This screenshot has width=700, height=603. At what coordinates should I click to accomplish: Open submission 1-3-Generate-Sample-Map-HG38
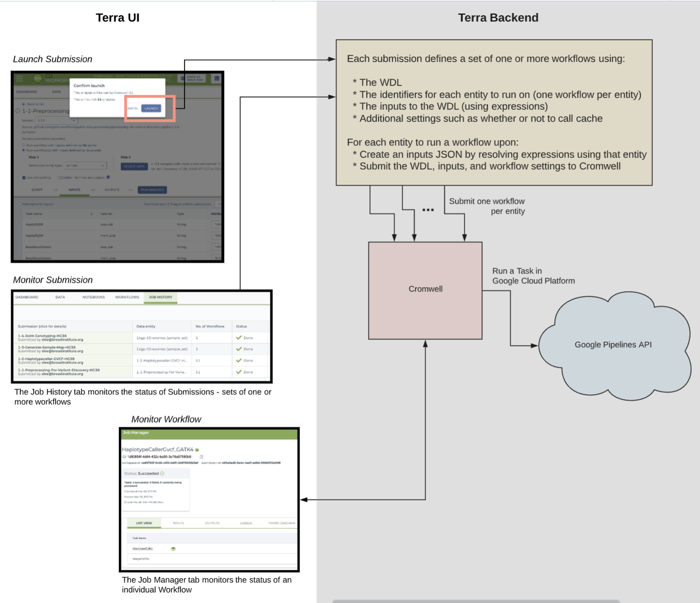tap(47, 347)
